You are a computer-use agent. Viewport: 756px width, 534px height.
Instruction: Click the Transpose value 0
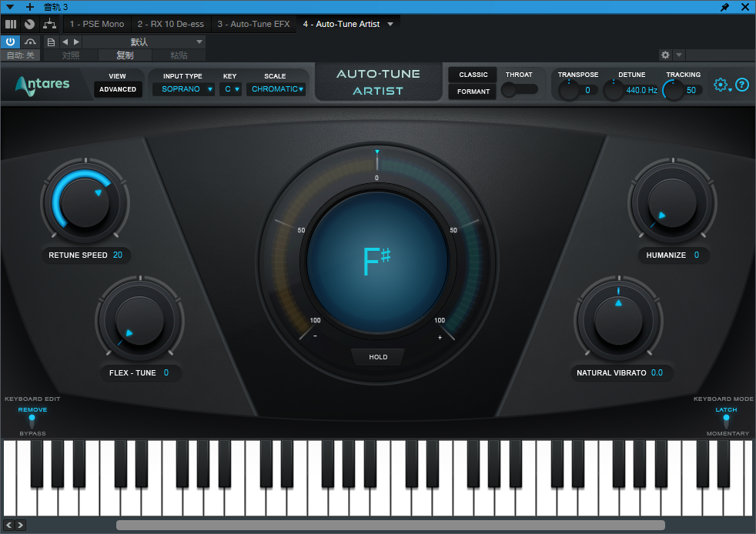587,90
